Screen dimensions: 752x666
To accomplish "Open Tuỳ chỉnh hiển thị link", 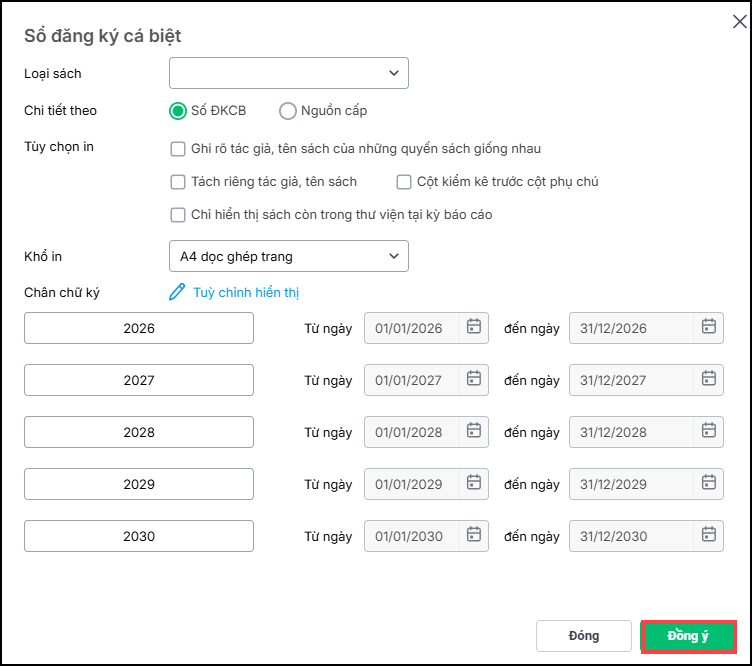I will point(246,293).
